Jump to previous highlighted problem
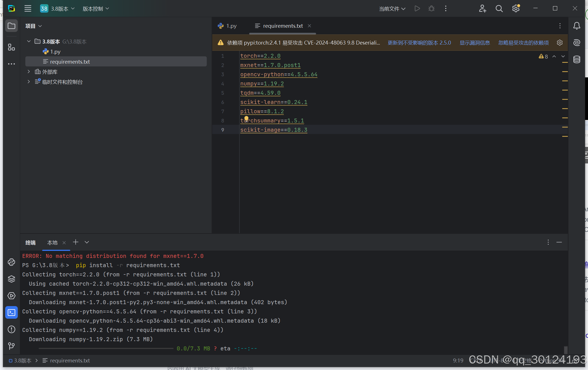Image resolution: width=588 pixels, height=370 pixels. point(554,56)
